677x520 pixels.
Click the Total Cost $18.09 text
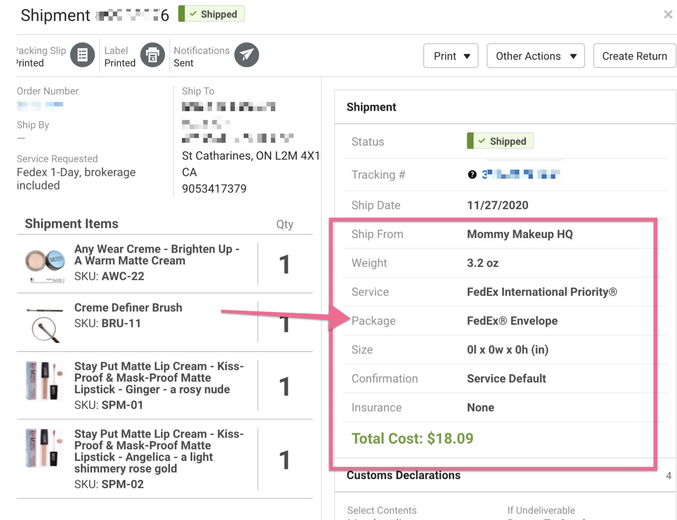coord(412,438)
